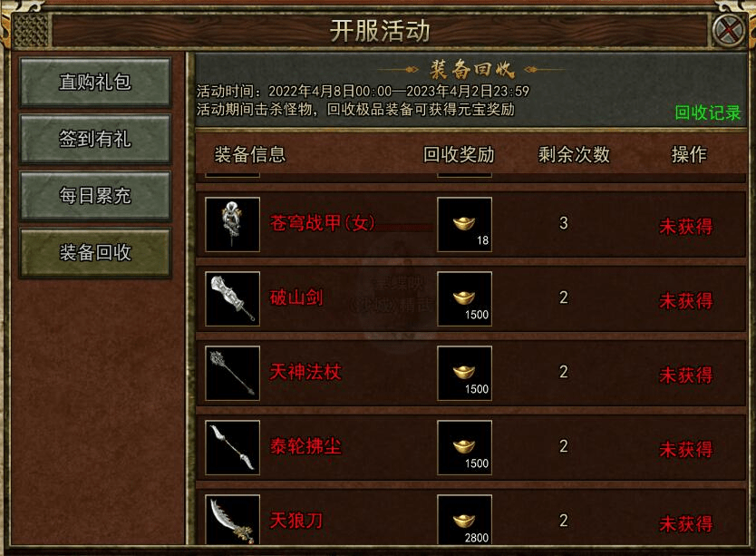
Task: Select the 装备回收 tab
Action: 95,252
